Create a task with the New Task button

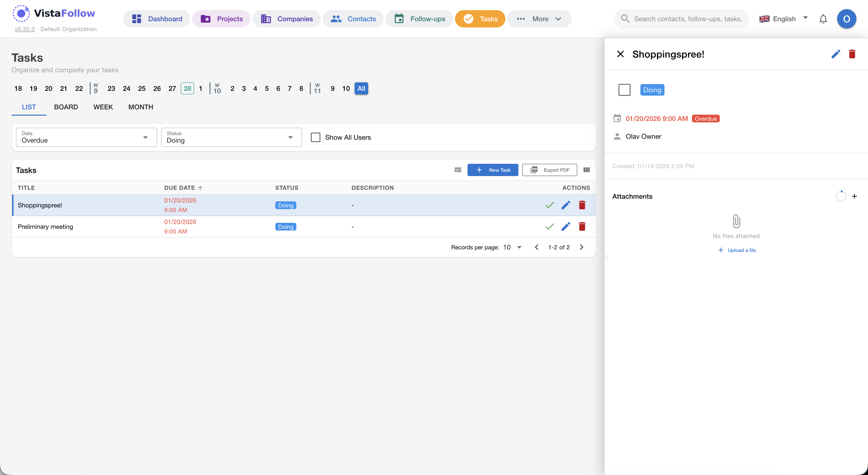tap(493, 170)
